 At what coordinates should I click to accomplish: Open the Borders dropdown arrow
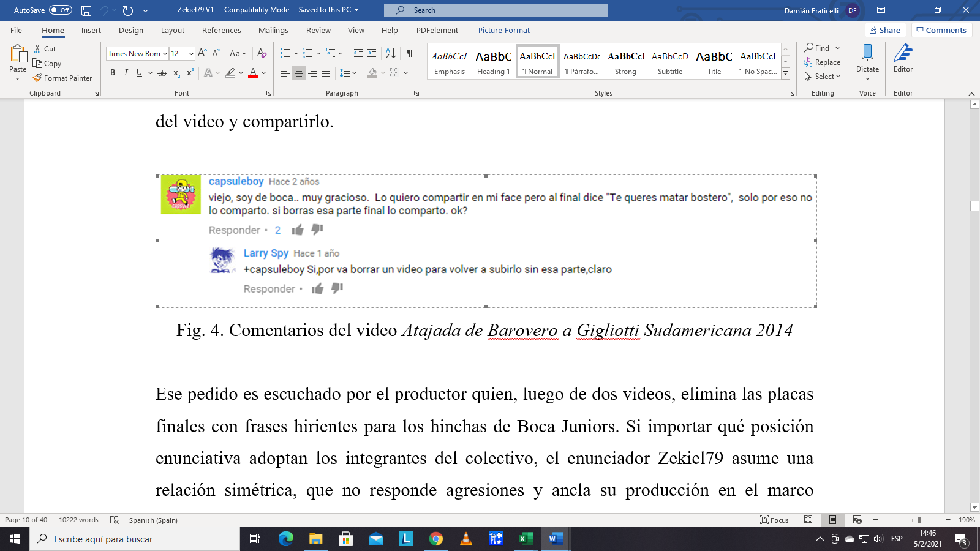pyautogui.click(x=405, y=73)
